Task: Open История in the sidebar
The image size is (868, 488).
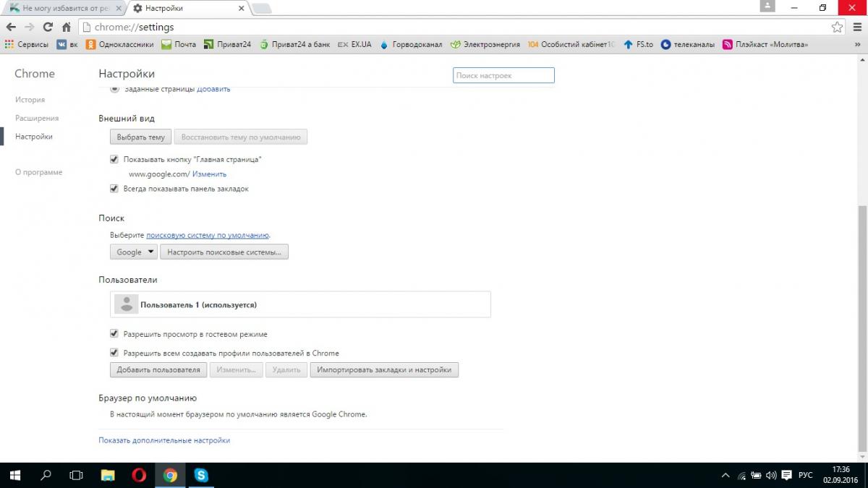Action: 30,100
